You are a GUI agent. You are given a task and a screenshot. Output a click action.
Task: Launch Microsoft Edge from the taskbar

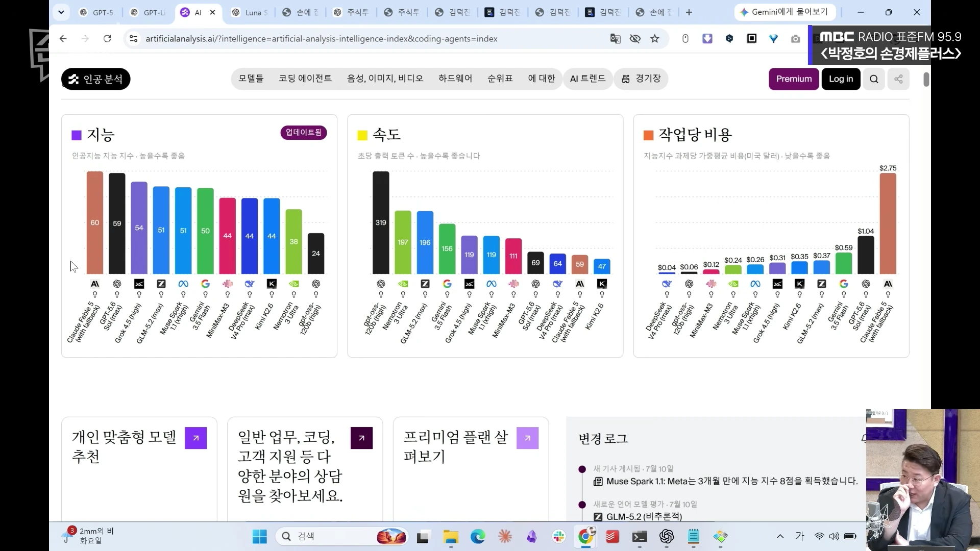478,537
